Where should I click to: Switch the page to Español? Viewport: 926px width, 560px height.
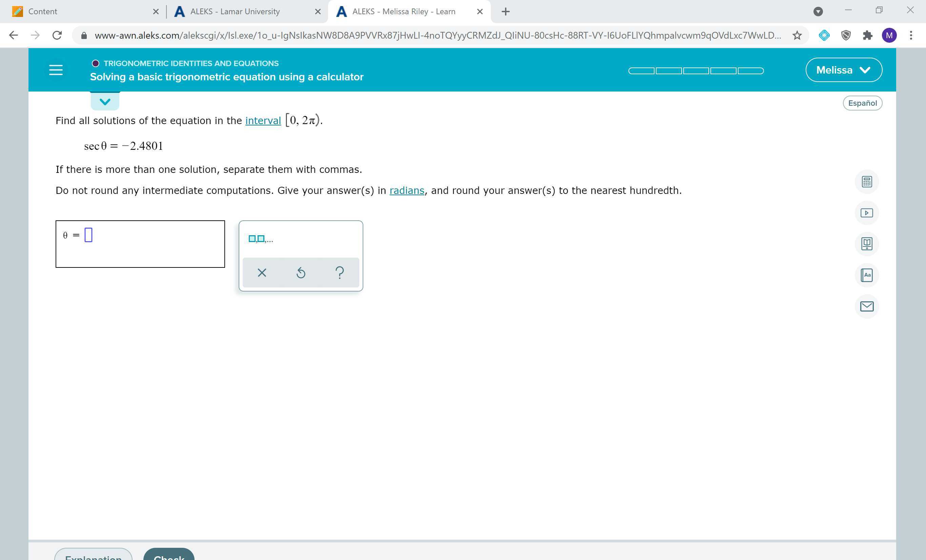coord(863,103)
